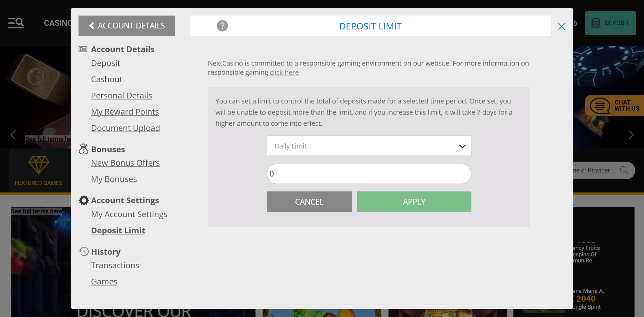Open My Reward Points
This screenshot has width=644, height=317.
(125, 112)
